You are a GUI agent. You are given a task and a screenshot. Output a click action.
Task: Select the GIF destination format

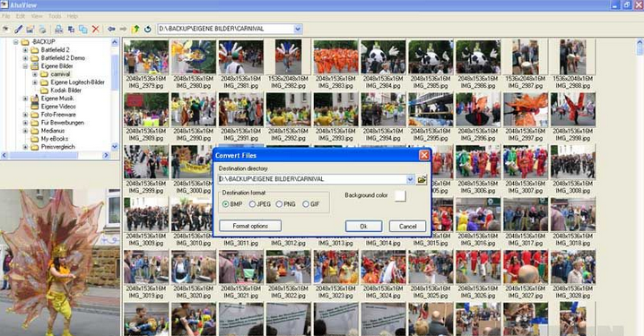click(x=306, y=204)
